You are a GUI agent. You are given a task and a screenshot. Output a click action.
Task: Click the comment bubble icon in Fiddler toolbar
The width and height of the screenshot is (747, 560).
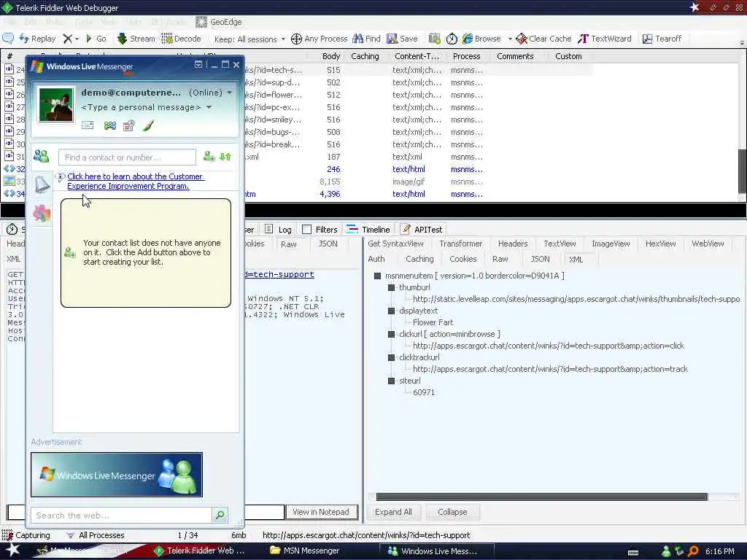[8, 39]
